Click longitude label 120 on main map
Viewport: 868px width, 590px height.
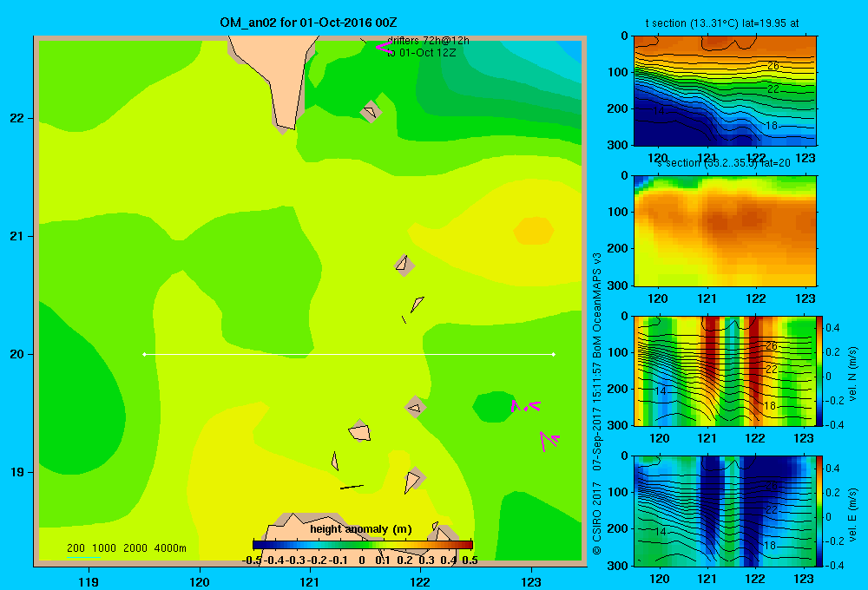(200, 581)
